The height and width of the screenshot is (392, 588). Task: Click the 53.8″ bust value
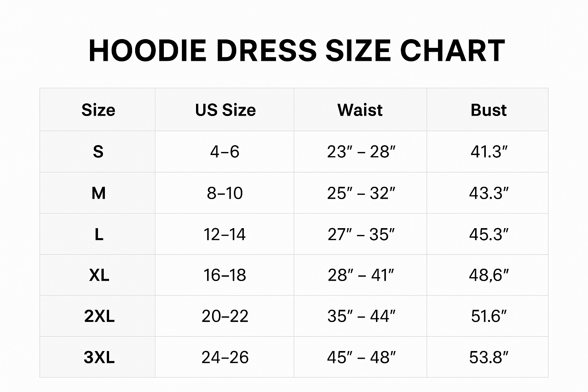489,358
